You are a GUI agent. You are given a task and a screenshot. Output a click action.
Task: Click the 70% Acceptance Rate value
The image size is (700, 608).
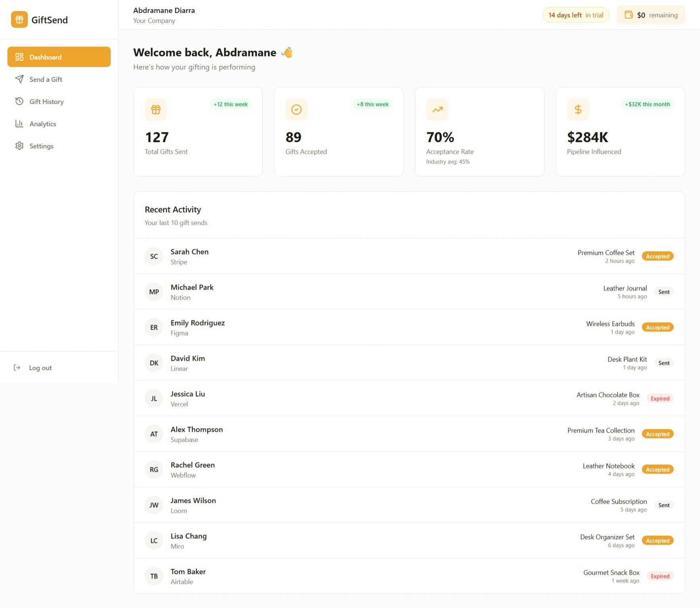coord(440,137)
